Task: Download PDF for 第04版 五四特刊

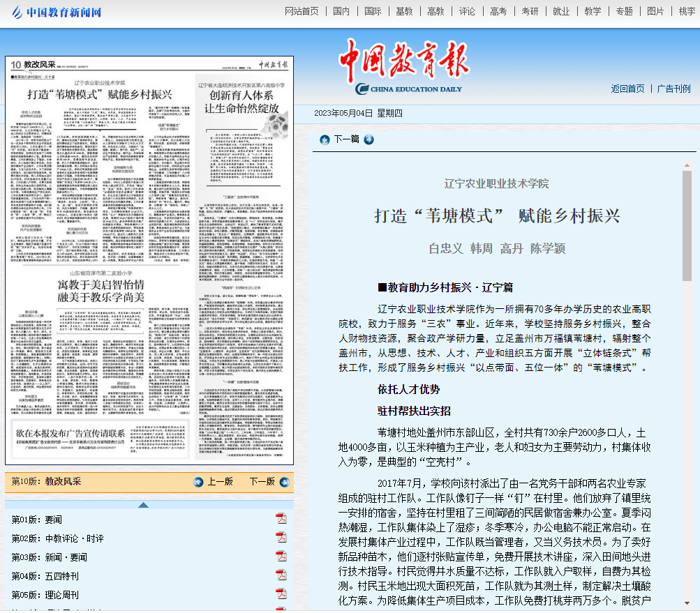Action: point(281,575)
